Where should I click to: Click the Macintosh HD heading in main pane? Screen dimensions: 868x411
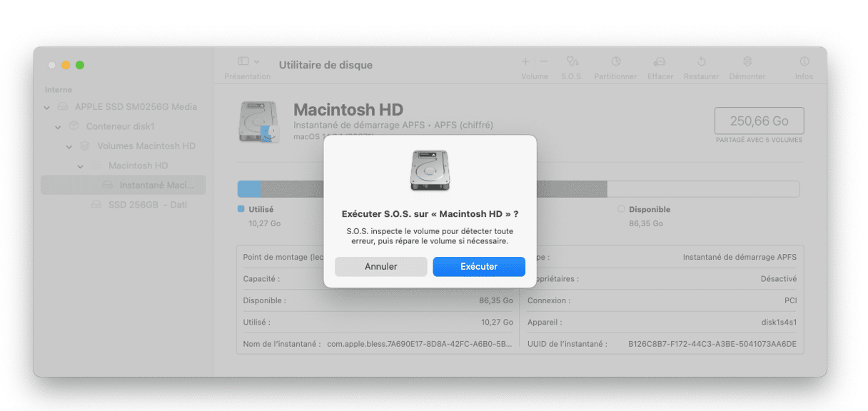348,110
